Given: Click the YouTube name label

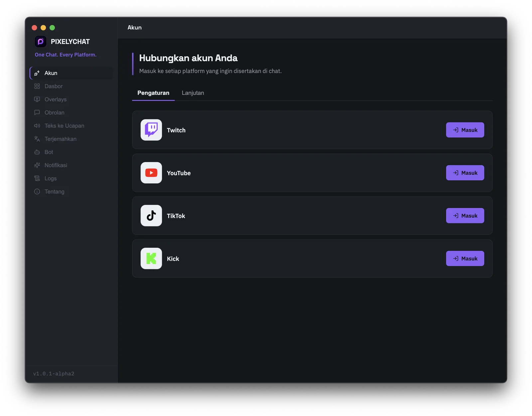Looking at the screenshot, I should point(179,173).
